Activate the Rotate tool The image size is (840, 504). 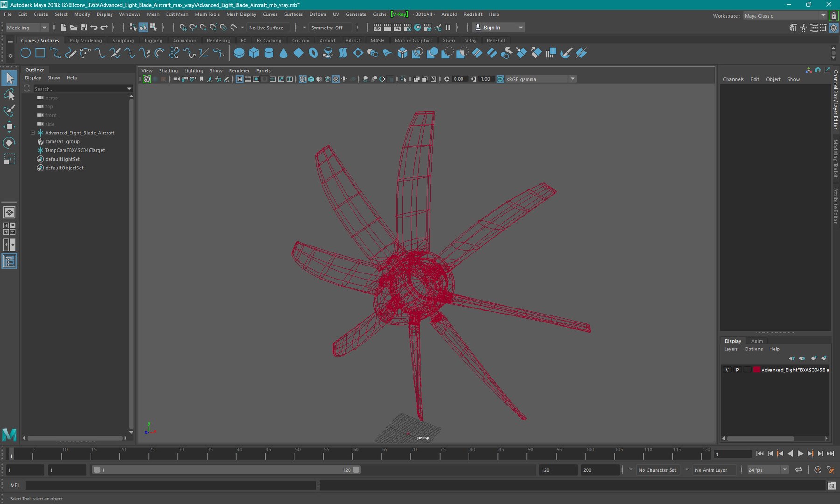coord(9,143)
